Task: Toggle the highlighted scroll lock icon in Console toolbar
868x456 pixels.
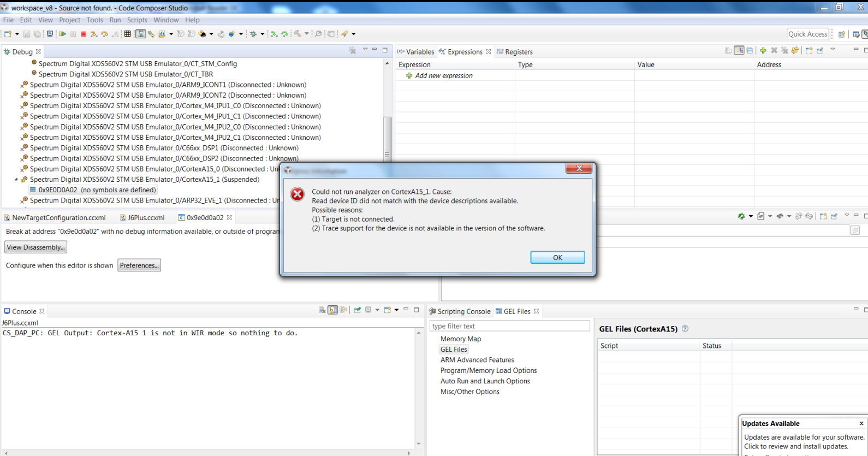Action: click(x=332, y=310)
